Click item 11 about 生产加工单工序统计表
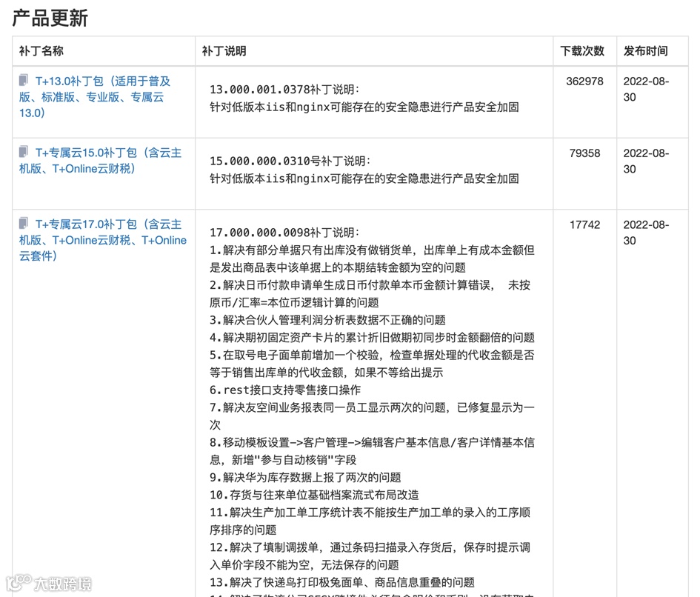Image resolution: width=700 pixels, height=597 pixels. tap(370, 521)
